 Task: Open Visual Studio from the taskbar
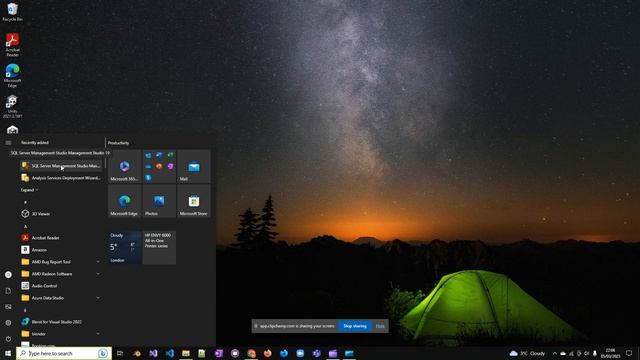[x=153, y=353]
